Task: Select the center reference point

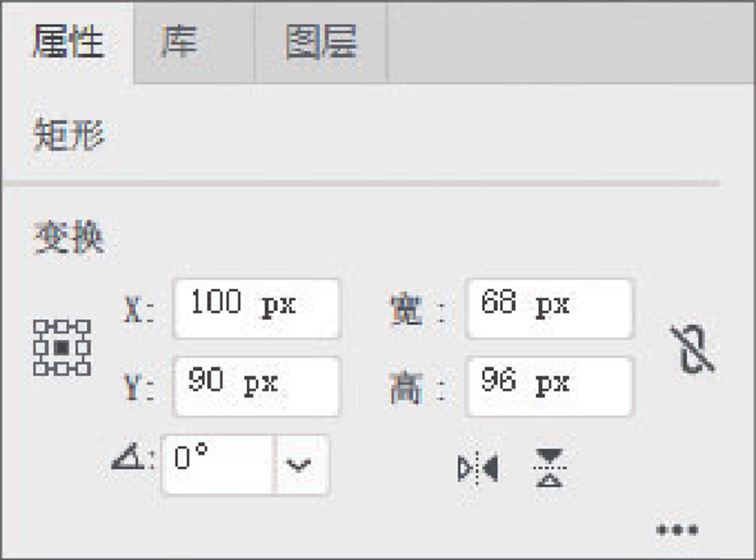Action: click(x=62, y=348)
